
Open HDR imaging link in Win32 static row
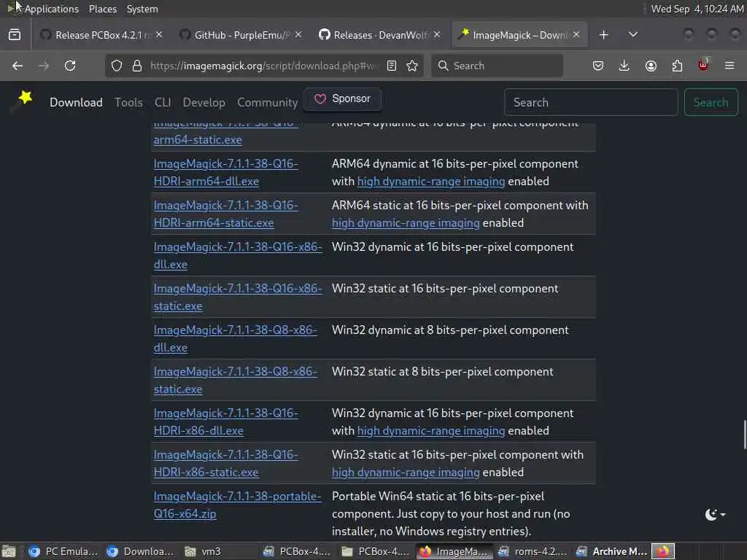coord(406,472)
